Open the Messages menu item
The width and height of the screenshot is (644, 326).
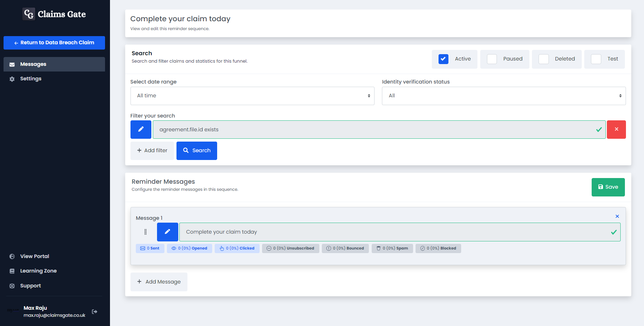[x=54, y=64]
